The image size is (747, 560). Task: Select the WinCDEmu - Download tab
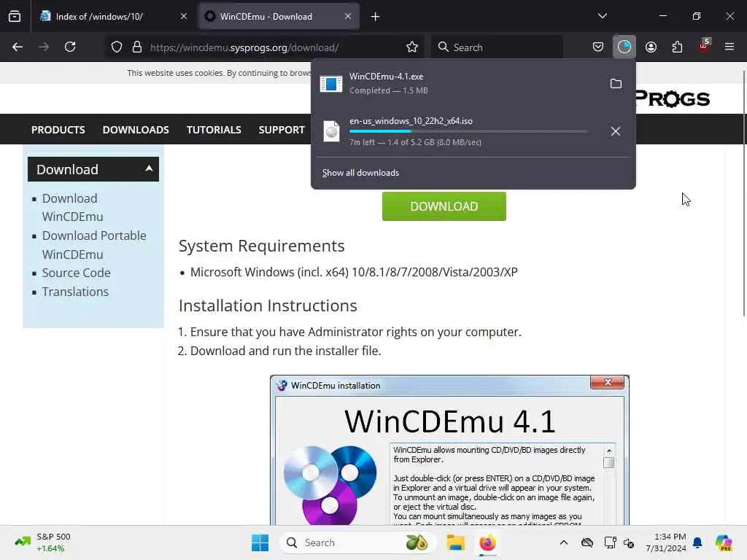click(278, 16)
